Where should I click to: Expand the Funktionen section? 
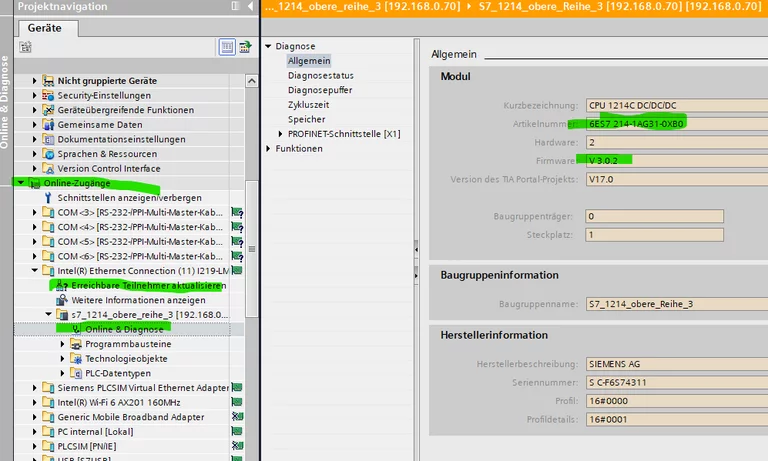[x=268, y=148]
